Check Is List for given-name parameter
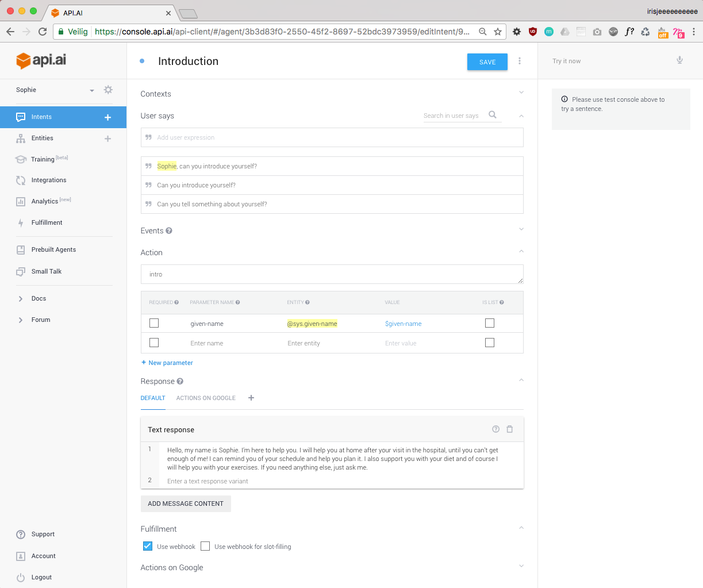This screenshot has width=703, height=588. pos(490,323)
